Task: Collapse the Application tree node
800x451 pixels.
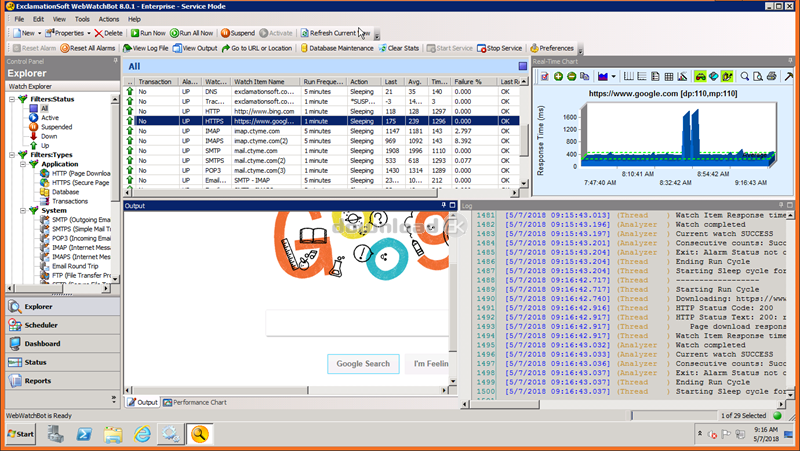Action: 23,164
